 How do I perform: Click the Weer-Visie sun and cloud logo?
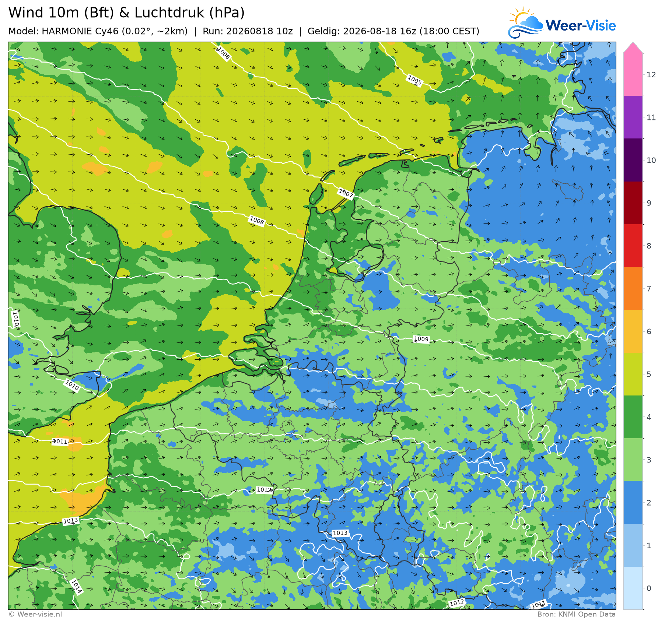tap(526, 22)
